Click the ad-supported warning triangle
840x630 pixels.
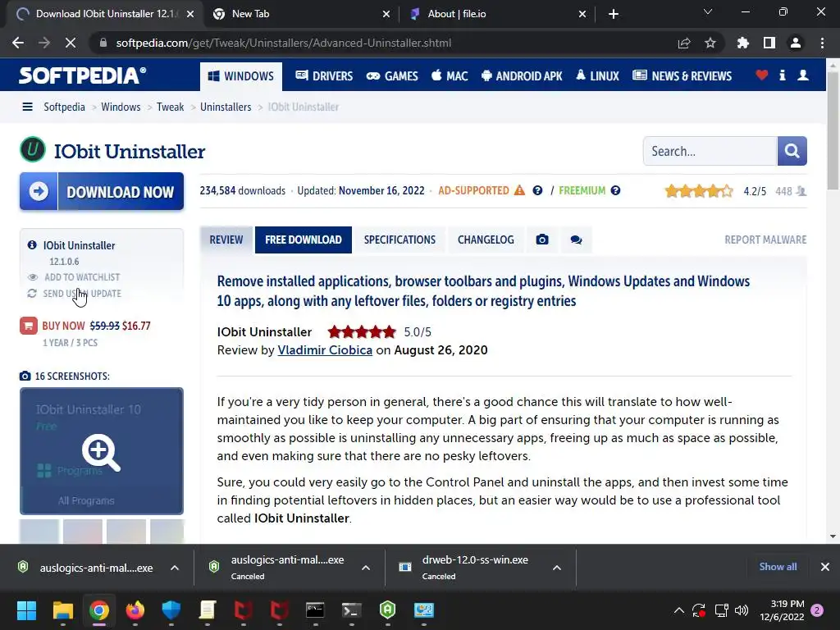(x=519, y=190)
